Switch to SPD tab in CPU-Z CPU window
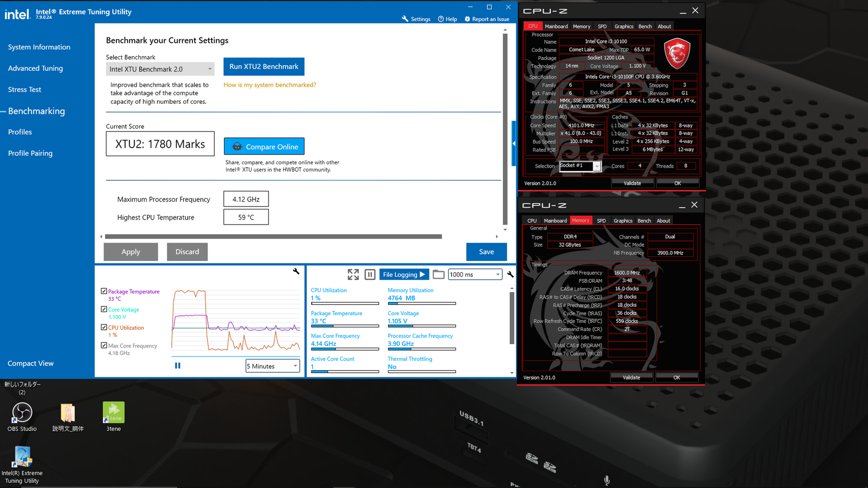 click(602, 26)
